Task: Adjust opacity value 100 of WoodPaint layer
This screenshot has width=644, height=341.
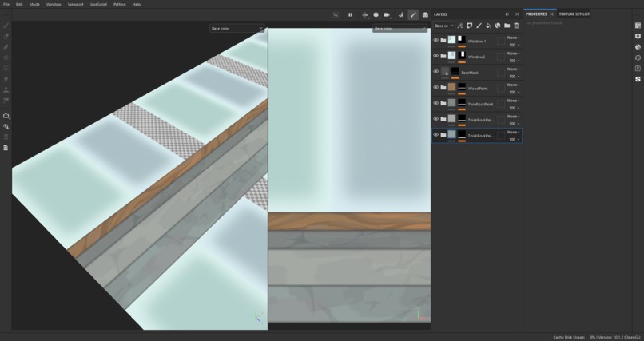Action: pyautogui.click(x=512, y=93)
